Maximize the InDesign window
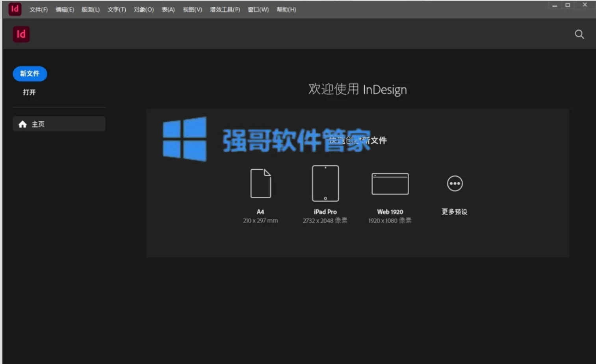This screenshot has width=596, height=364. click(568, 5)
